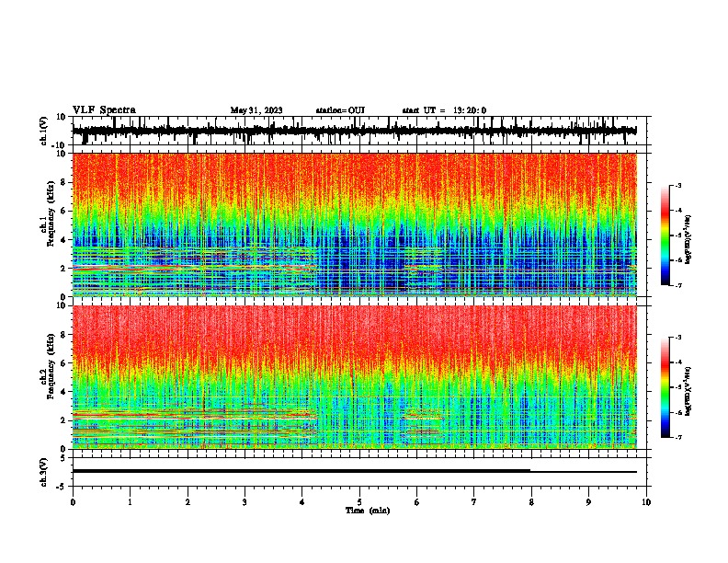Click the thick ch.3 voltage trace line
Screen dimensions: 728x563
pos(301,471)
